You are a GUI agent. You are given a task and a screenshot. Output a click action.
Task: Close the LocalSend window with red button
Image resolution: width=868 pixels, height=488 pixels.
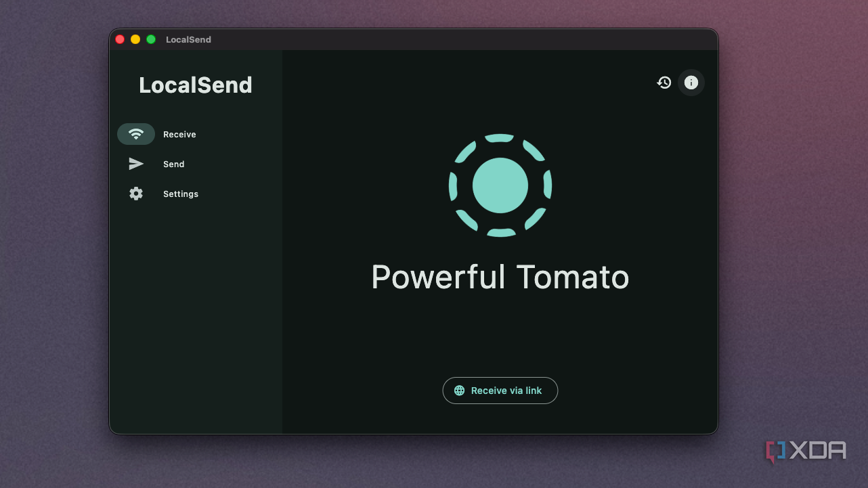click(120, 39)
